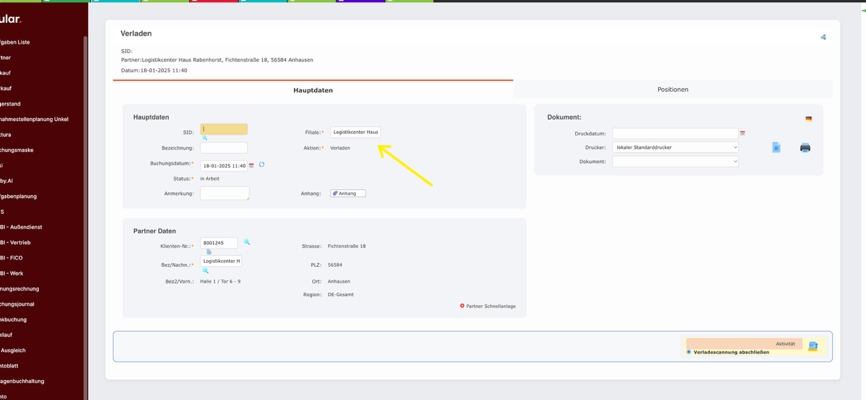
Task: Click the printer icon in Dokument panel
Action: tap(805, 148)
